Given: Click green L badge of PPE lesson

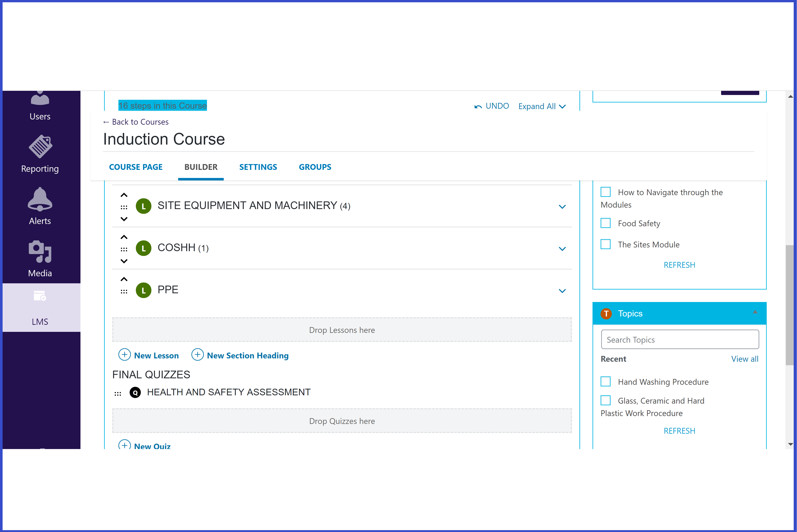Looking at the screenshot, I should (144, 290).
